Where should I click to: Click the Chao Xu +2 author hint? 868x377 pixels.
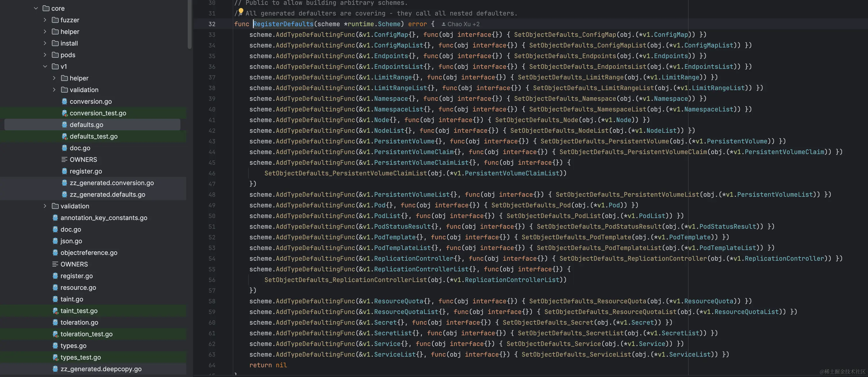463,24
